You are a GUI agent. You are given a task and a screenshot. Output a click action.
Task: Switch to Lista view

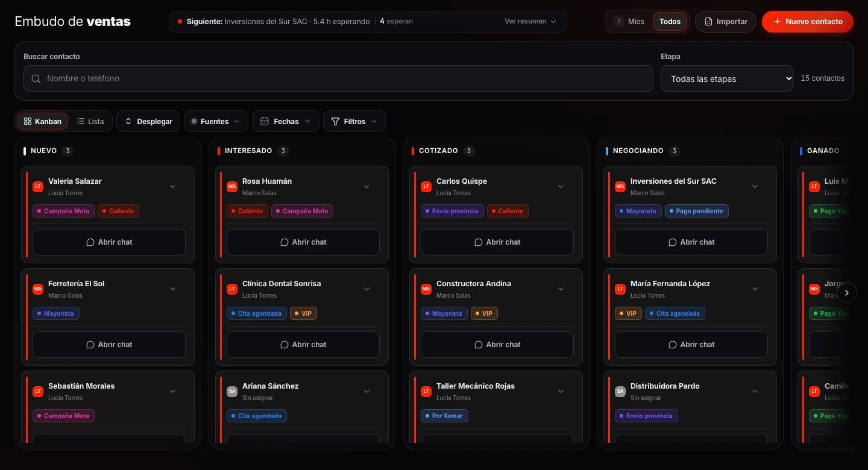point(90,121)
